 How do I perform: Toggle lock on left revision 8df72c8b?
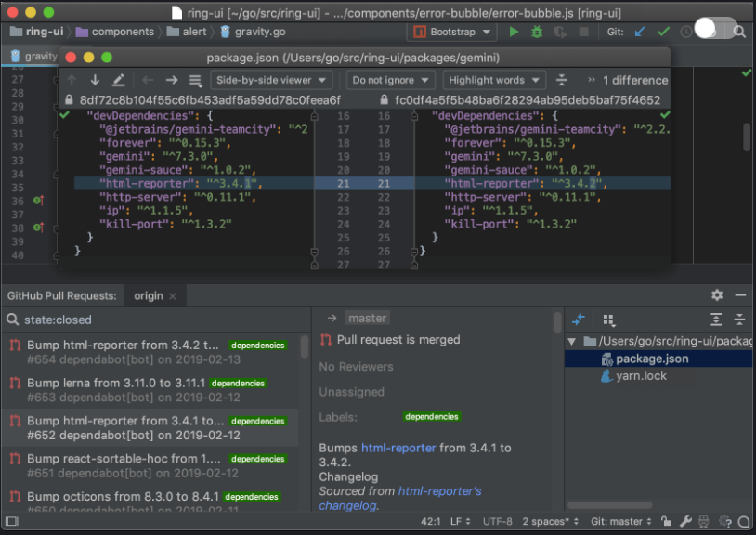[69, 99]
